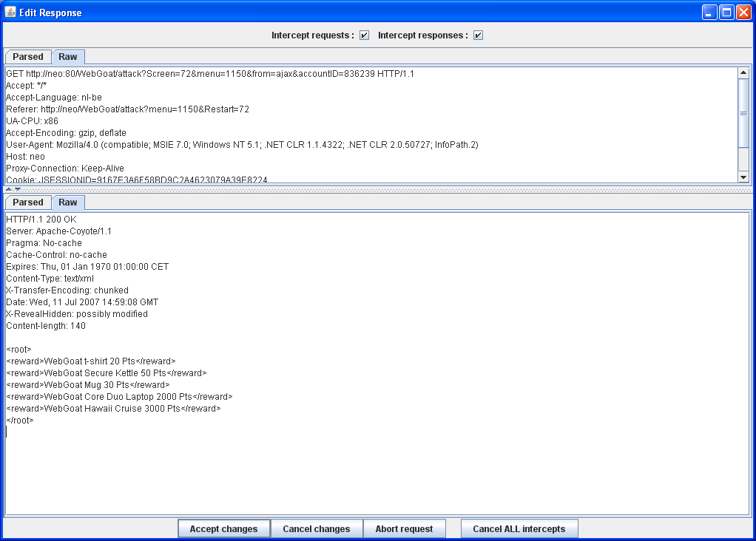Hit the Abort request button

point(404,529)
